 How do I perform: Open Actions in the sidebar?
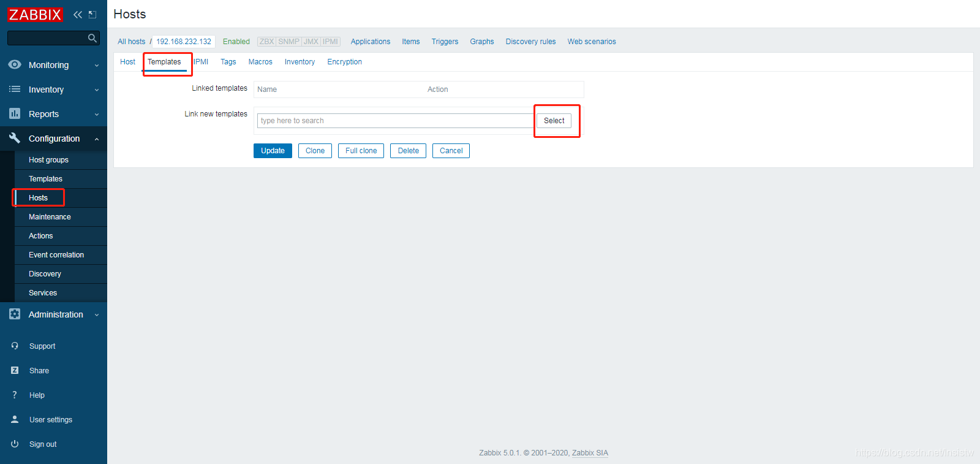click(40, 235)
